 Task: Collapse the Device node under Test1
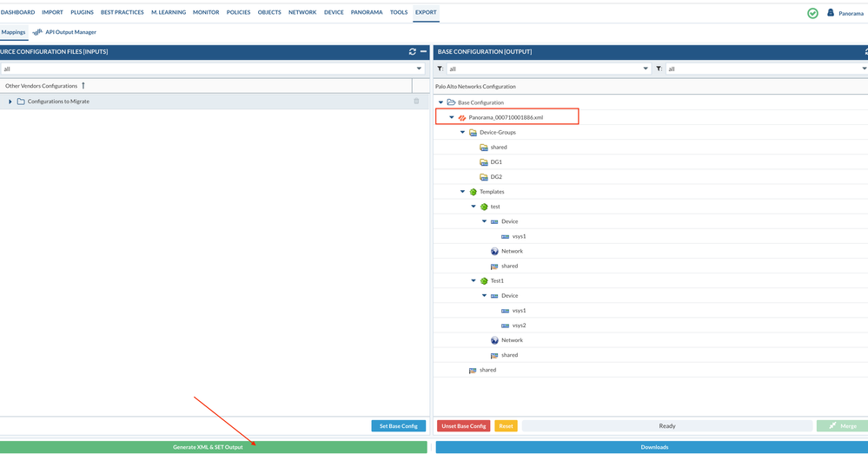click(x=484, y=295)
